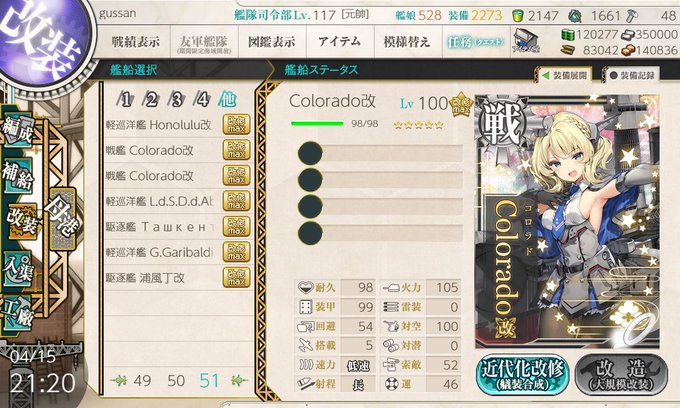Open the 補給 resupply menu icon
This screenshot has width=680, height=408.
(x=18, y=175)
